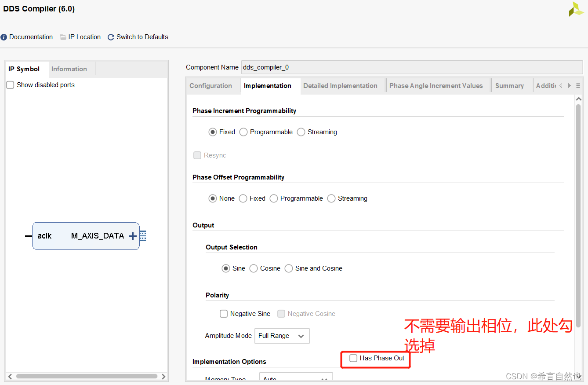Open the Summary tab

tap(509, 86)
